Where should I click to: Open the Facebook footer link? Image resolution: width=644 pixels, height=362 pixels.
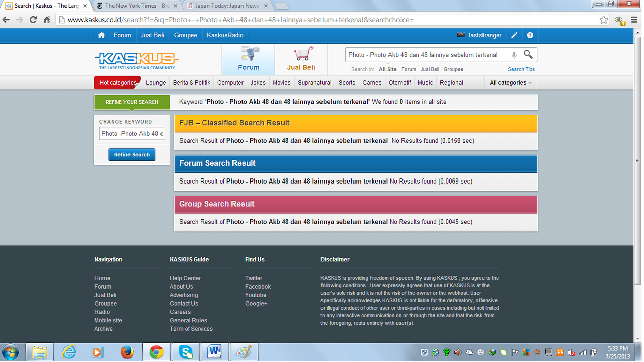258,287
